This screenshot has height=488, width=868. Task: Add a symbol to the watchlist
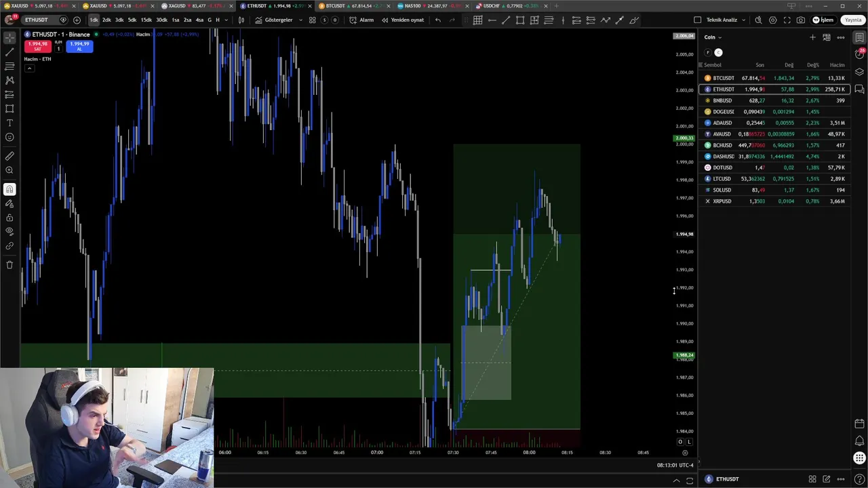click(x=812, y=37)
